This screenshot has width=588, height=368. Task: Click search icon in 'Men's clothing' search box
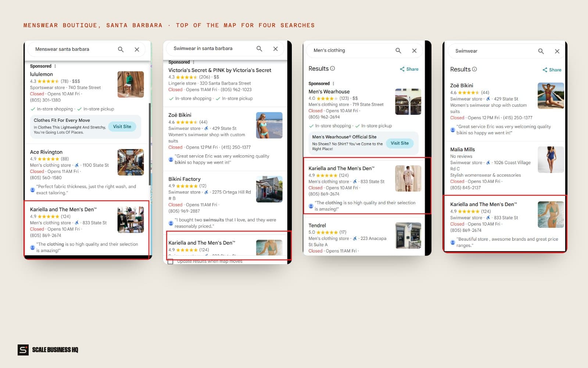tap(398, 50)
